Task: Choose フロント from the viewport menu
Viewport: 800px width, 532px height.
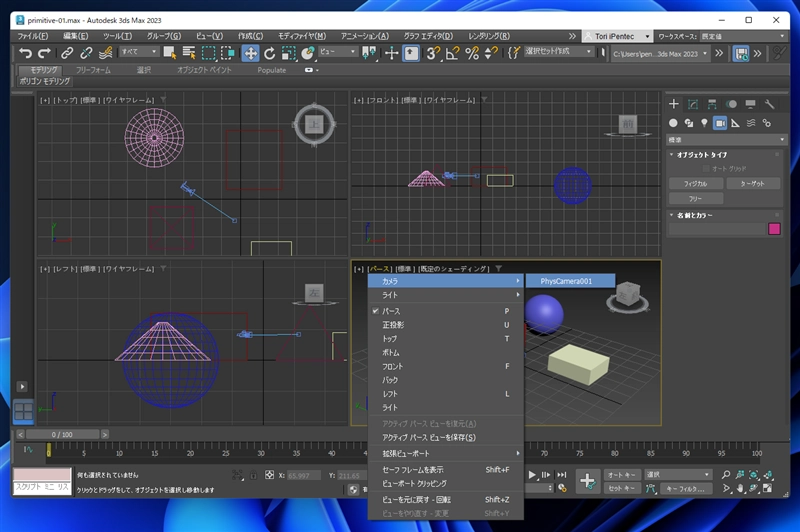Action: coord(391,366)
